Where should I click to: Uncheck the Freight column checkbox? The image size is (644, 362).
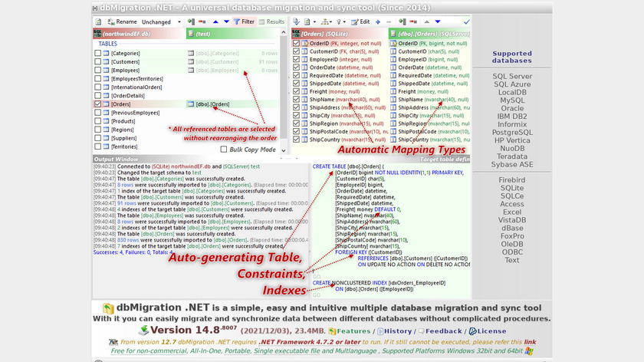pos(296,91)
